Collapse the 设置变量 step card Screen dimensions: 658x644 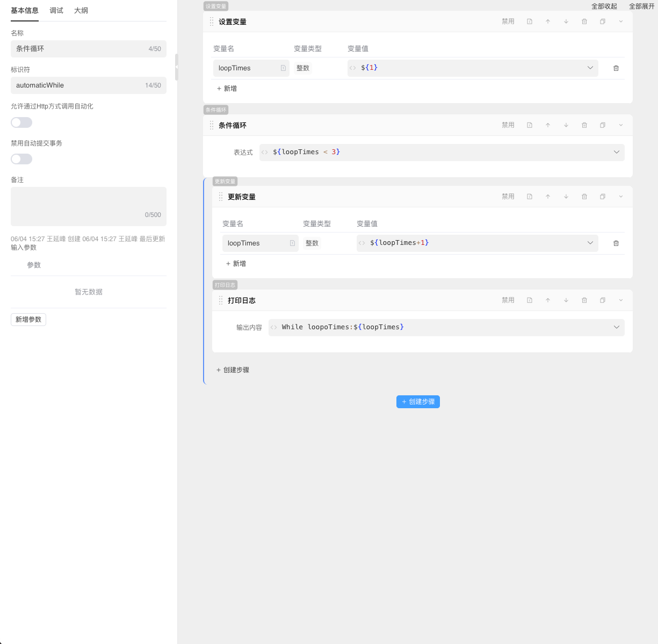[621, 21]
